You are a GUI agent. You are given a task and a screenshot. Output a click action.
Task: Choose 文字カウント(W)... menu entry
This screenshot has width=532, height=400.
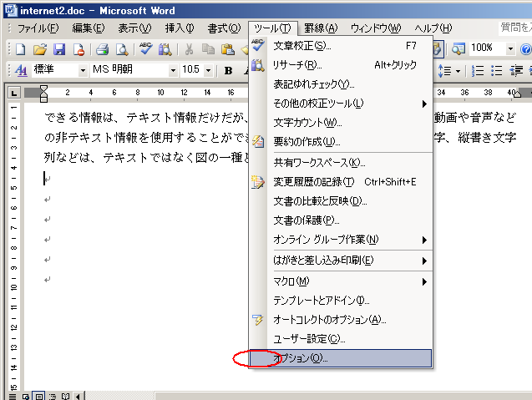coord(341,123)
